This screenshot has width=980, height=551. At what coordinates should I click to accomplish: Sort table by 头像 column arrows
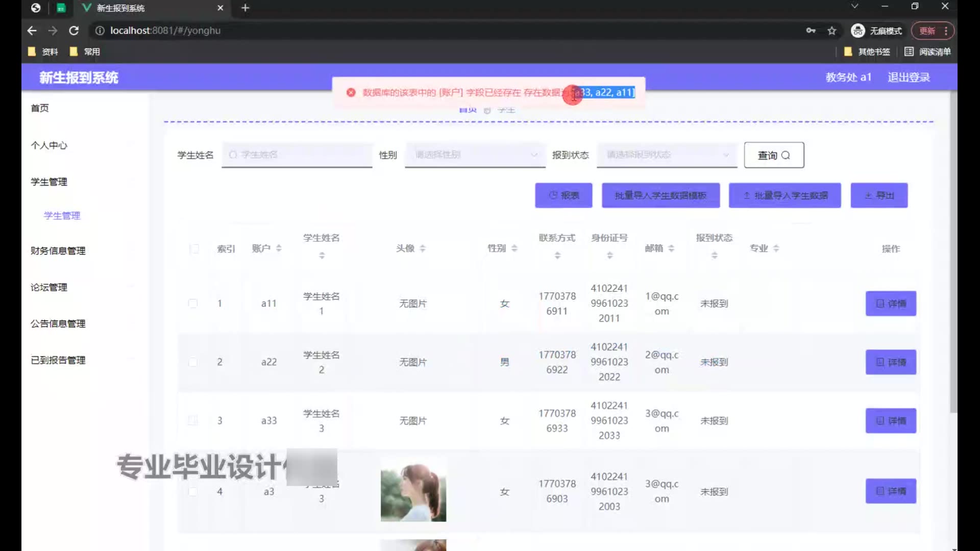click(x=423, y=248)
